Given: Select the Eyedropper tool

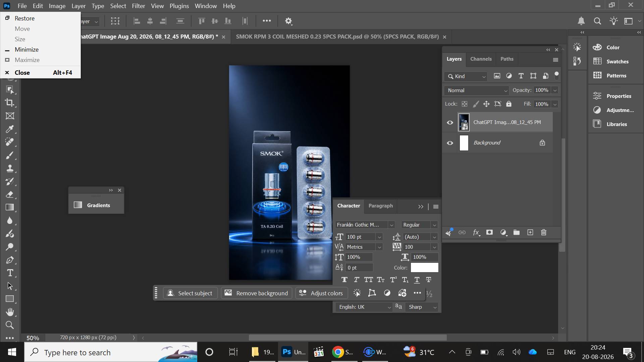Looking at the screenshot, I should tap(10, 129).
